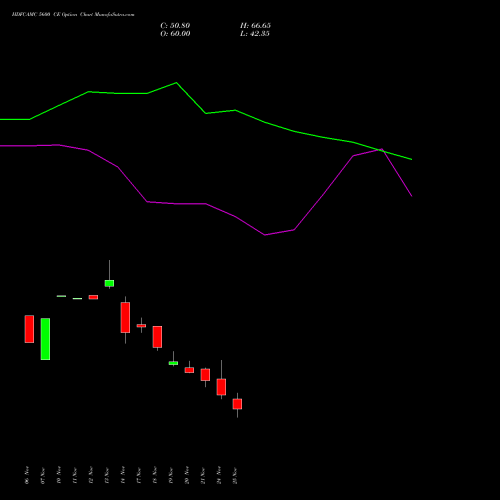
Task: Click the red candlestick for 24 Nov
Action: click(221, 387)
